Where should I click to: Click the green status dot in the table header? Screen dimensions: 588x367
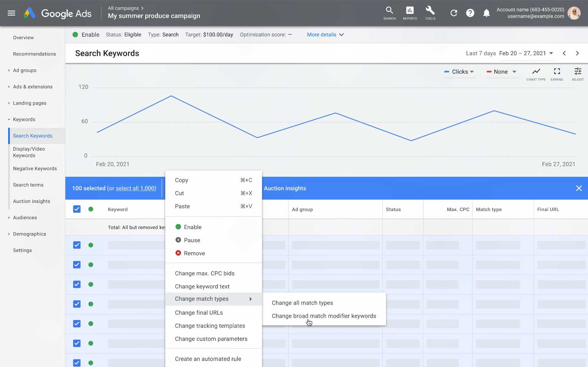[91, 209]
